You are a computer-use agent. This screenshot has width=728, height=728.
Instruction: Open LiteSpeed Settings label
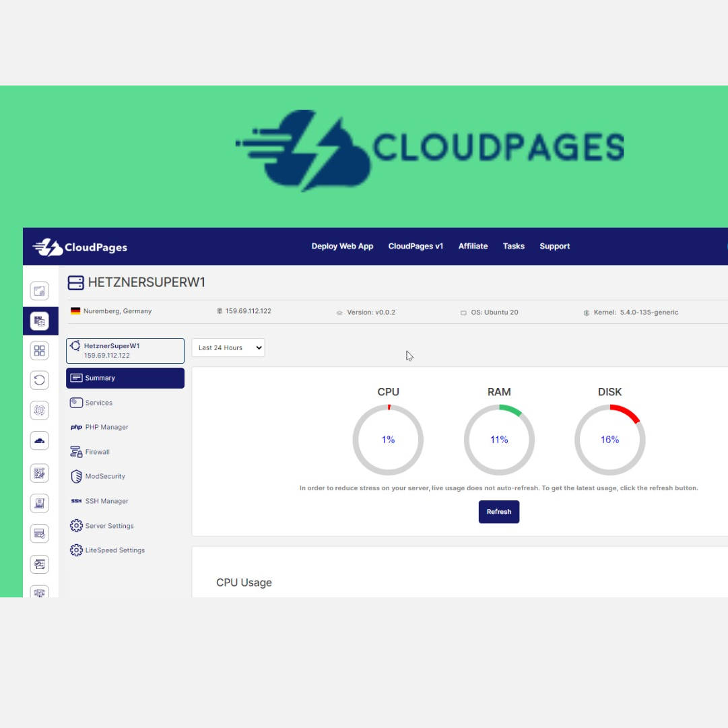(x=115, y=550)
